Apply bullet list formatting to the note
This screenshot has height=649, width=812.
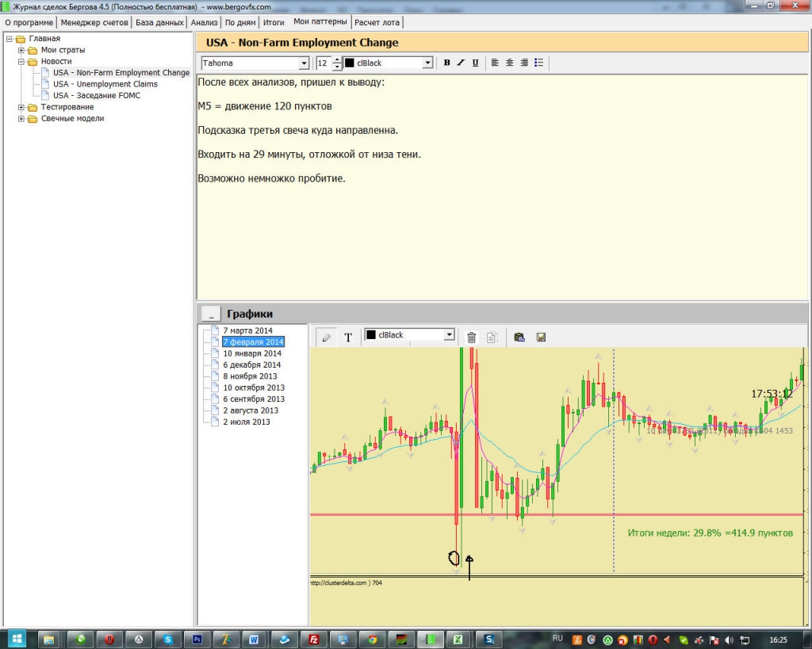pos(539,63)
